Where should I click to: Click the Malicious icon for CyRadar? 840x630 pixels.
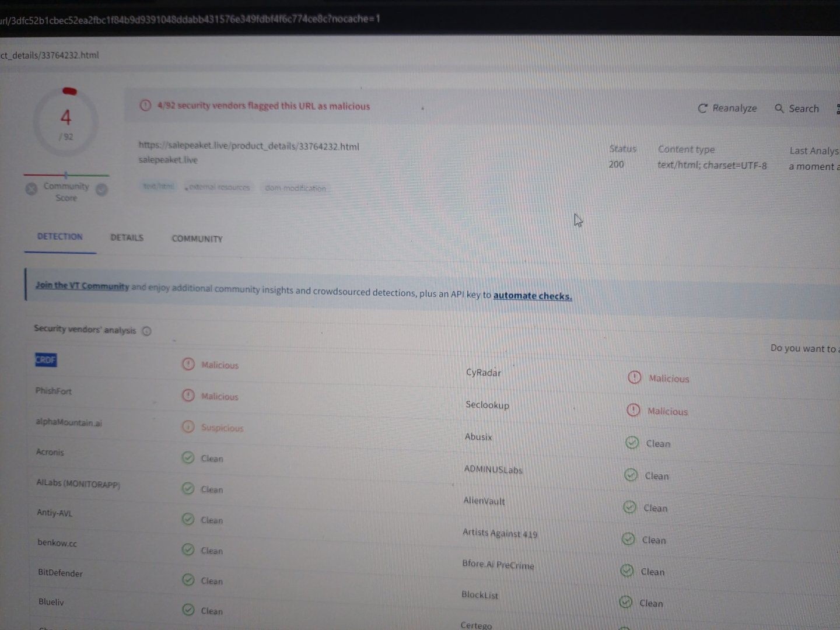coord(634,377)
